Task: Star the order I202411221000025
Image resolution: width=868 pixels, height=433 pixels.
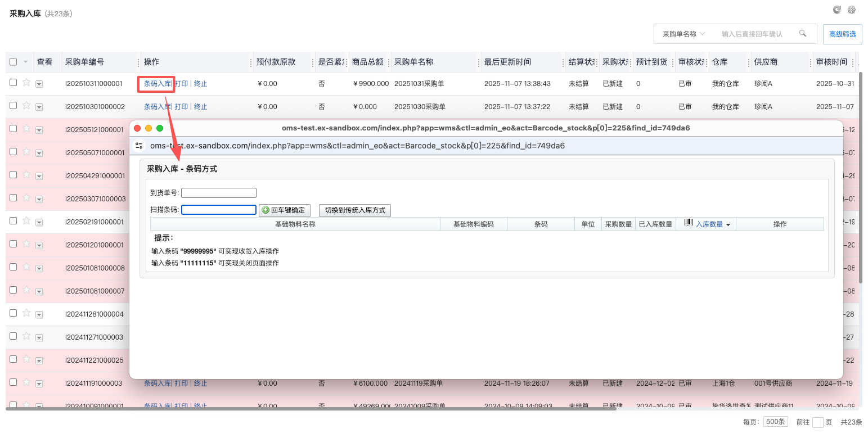Action: click(x=26, y=360)
